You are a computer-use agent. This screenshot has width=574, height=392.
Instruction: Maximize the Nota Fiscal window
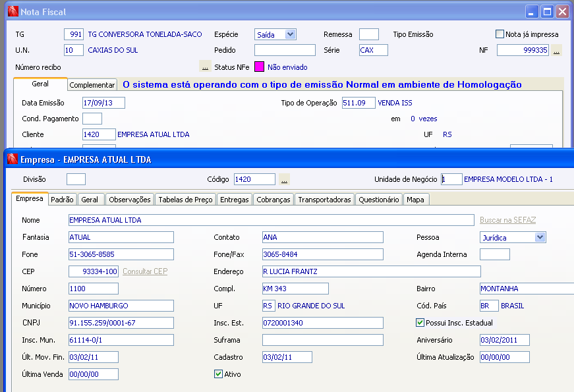pyautogui.click(x=547, y=12)
